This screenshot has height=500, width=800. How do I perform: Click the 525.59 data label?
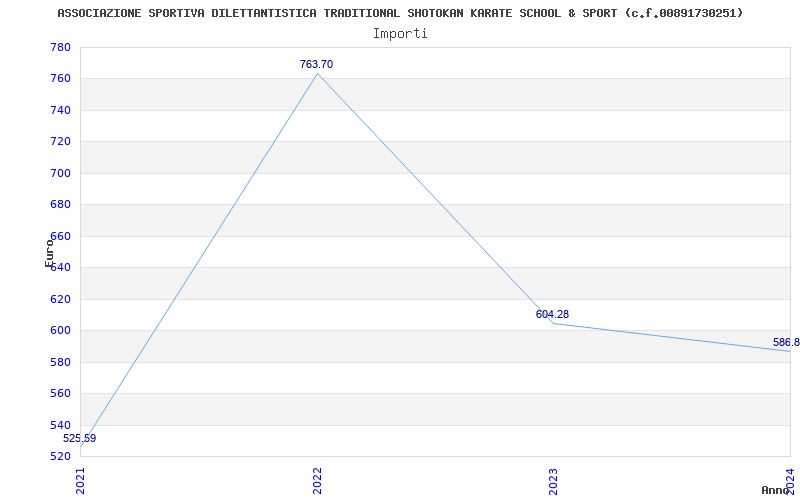coord(80,438)
